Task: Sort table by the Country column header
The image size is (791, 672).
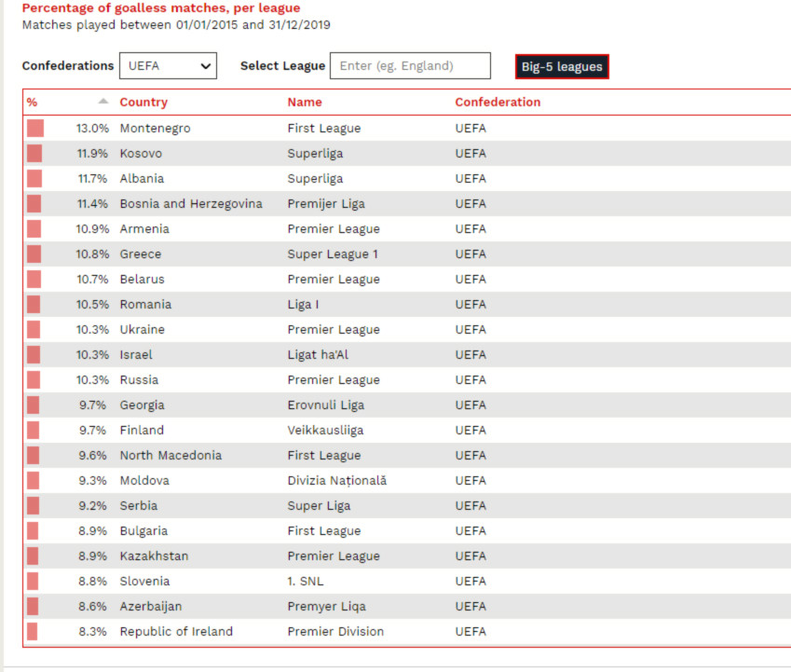Action: tap(143, 103)
